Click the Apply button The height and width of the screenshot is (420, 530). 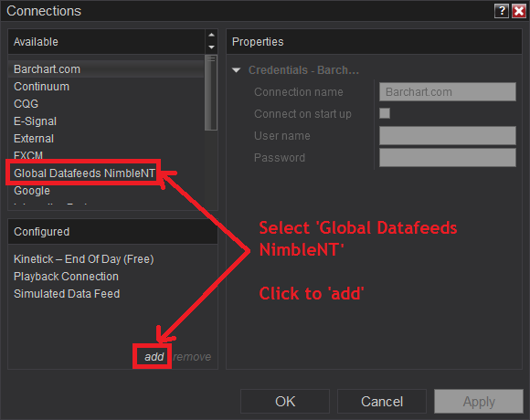(479, 402)
